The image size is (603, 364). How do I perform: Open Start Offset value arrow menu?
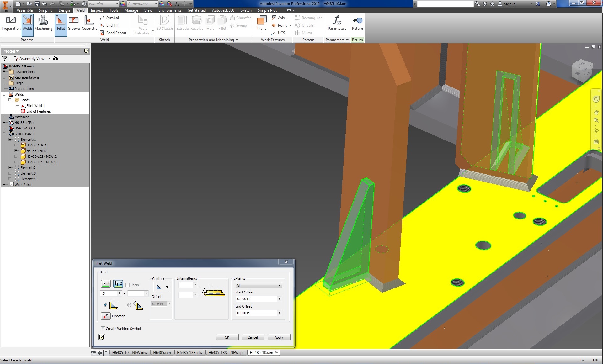(280, 299)
